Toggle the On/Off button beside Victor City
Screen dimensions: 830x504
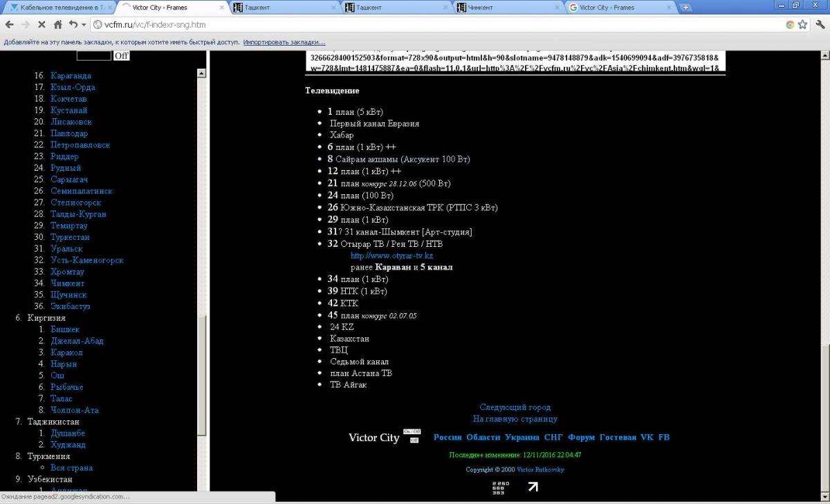(x=412, y=431)
